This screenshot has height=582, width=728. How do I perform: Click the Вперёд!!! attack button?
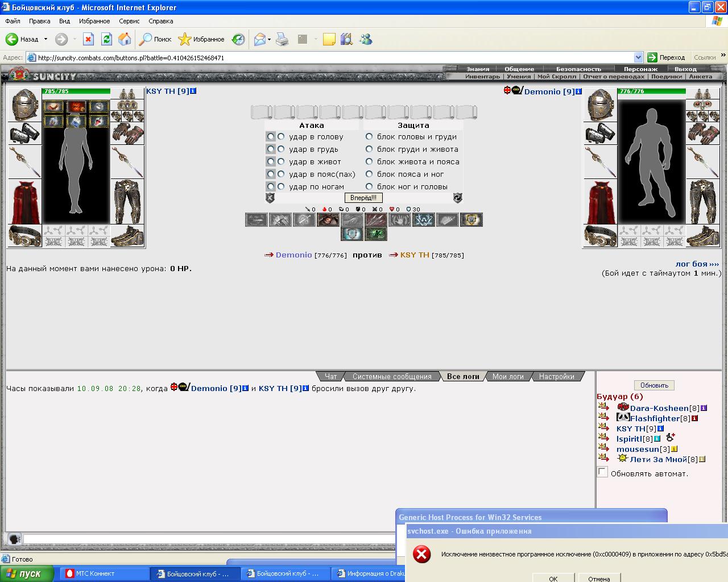(363, 198)
